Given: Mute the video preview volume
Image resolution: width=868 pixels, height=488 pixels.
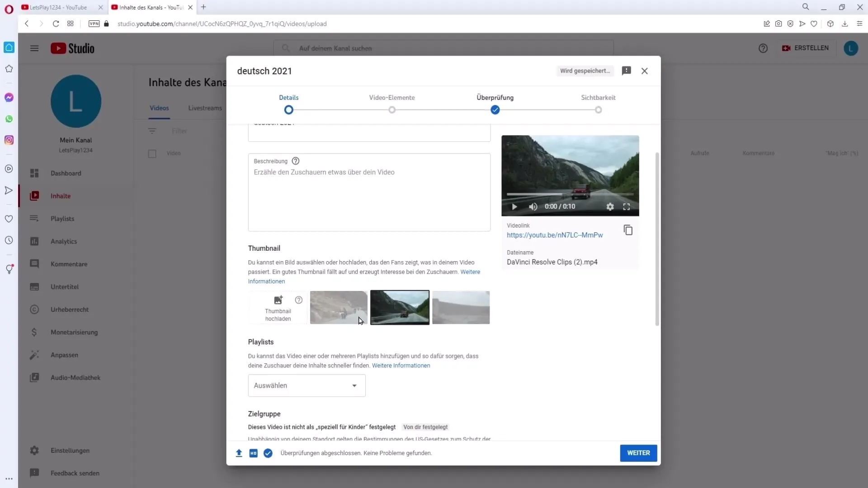Looking at the screenshot, I should click(x=533, y=206).
